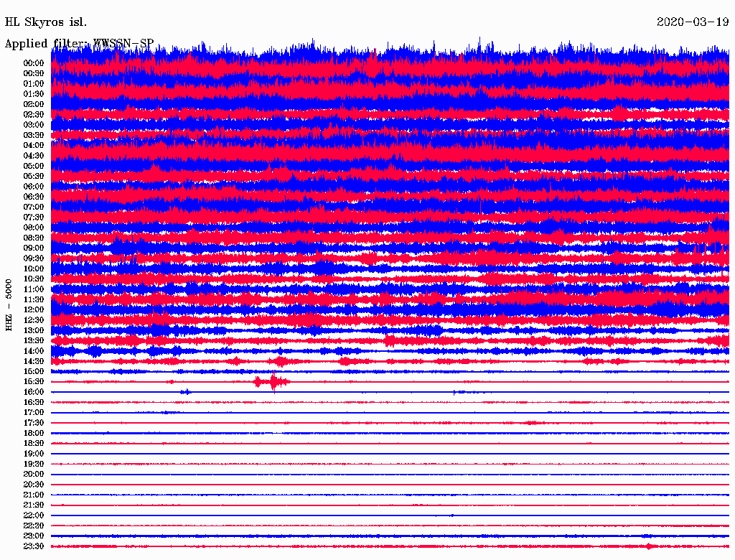Select the 15:30 time label
This screenshot has width=735, height=560.
click(34, 381)
